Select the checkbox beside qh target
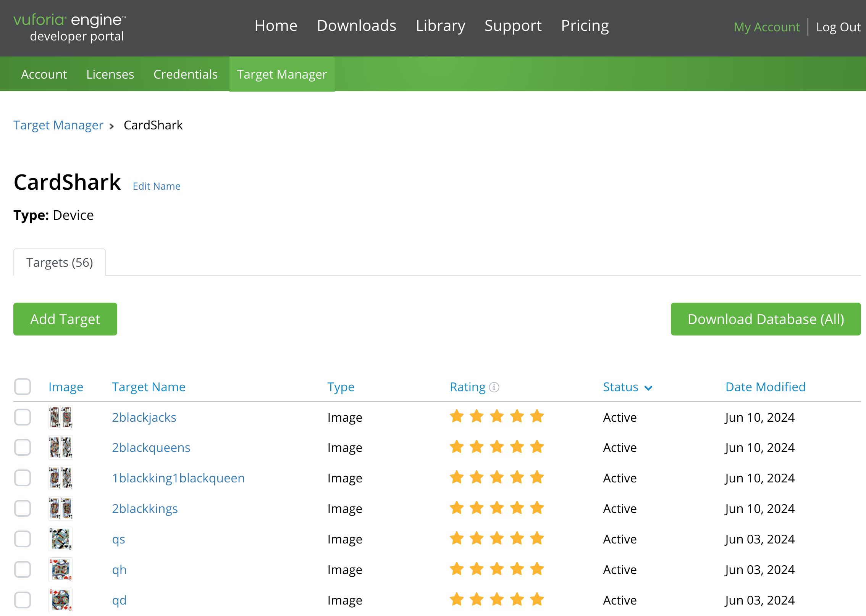 pyautogui.click(x=23, y=569)
